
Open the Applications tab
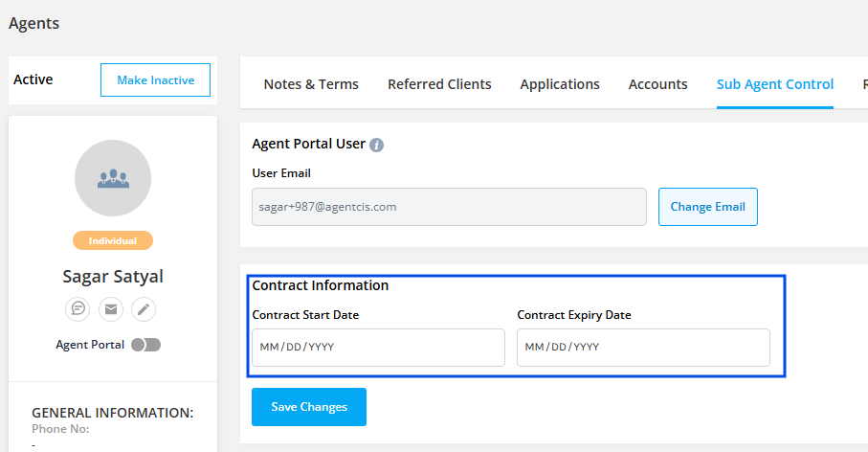click(x=560, y=84)
